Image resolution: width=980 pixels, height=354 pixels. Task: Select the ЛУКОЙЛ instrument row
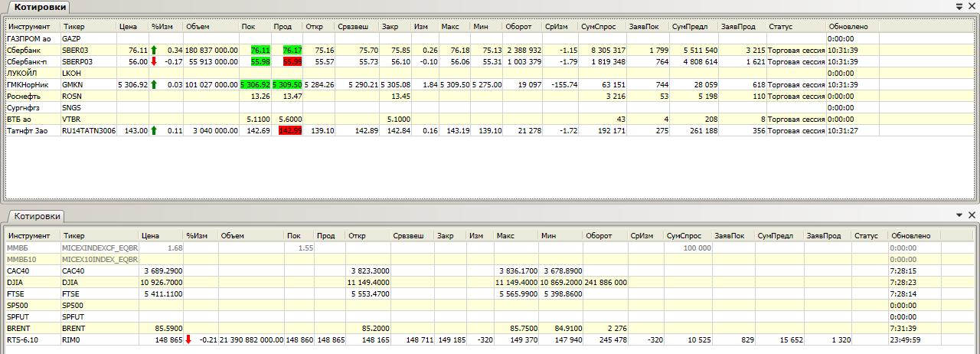[490, 73]
